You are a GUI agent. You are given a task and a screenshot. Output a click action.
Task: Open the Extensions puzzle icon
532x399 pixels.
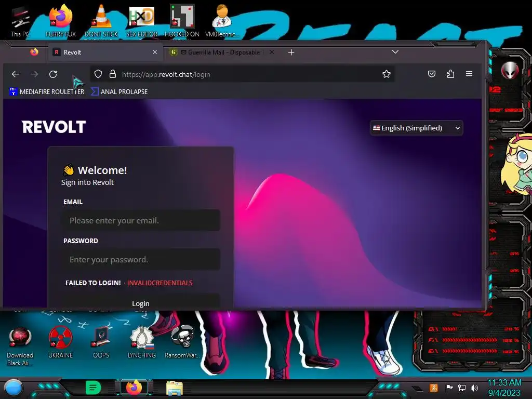click(x=450, y=74)
